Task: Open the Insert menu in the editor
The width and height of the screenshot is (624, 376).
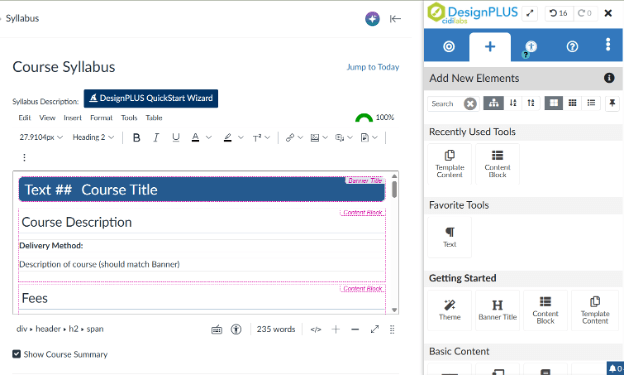Action: [x=72, y=118]
